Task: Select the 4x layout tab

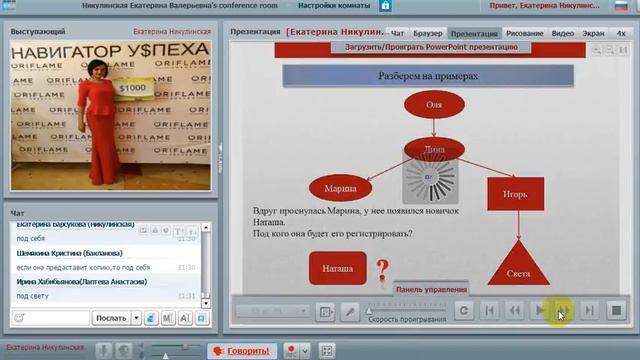Action: 621,33
